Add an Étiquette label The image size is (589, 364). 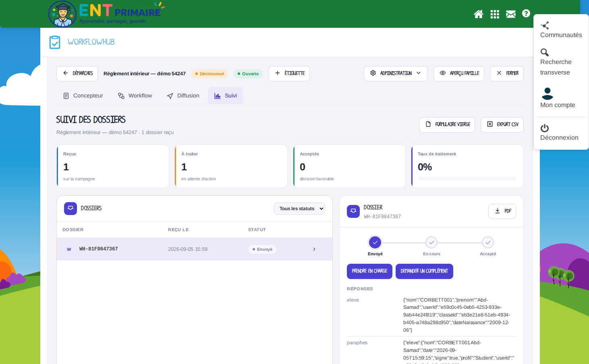pos(289,73)
